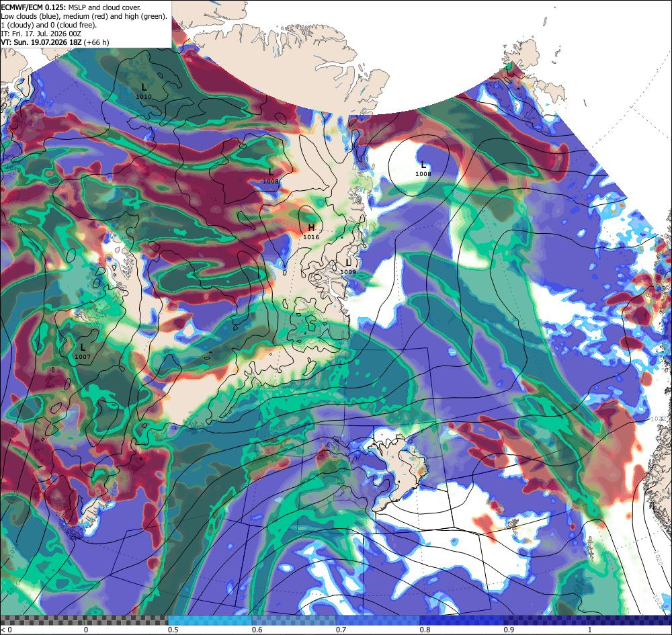Select the init time "IT: Fri. 17. Jul. 2026 00Z"
This screenshot has height=635, width=672.
41,34
